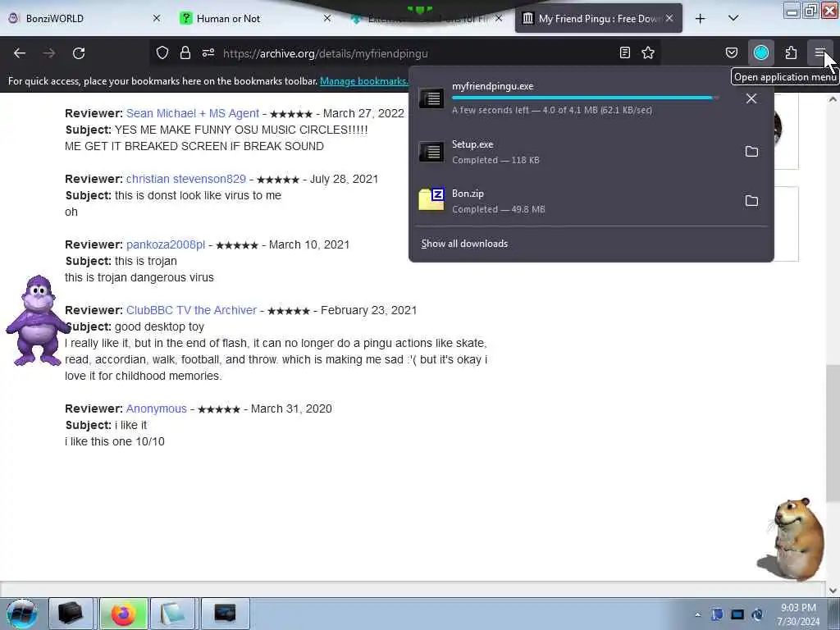Image resolution: width=840 pixels, height=630 pixels.
Task: Open the completed Bon.zip download
Action: click(x=573, y=201)
